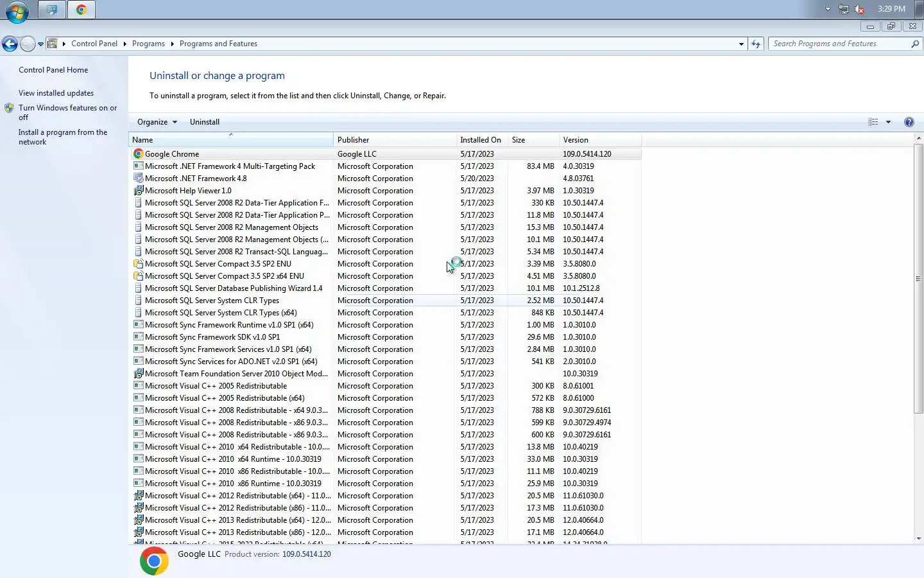Click the Control Panel breadcrumb

pos(94,44)
